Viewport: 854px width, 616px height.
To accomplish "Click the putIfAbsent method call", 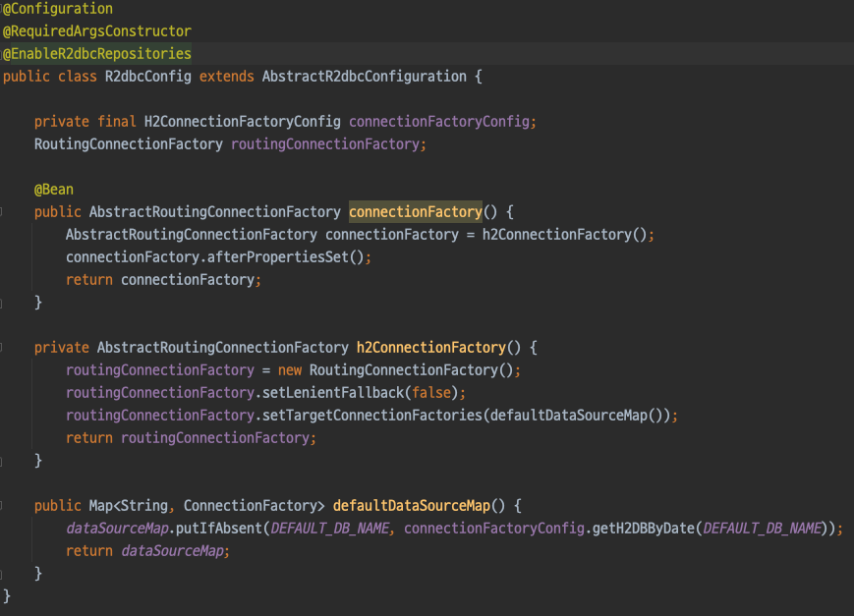I will [219, 529].
